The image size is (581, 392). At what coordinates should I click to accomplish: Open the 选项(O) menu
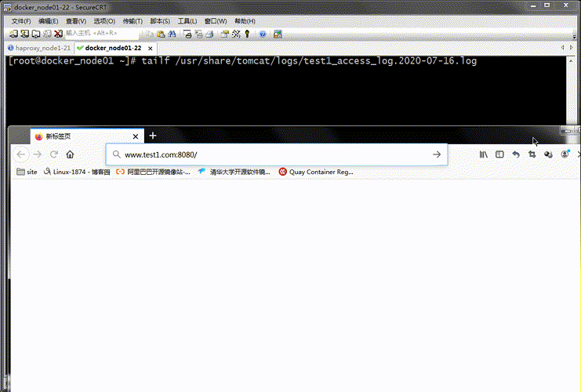point(104,21)
